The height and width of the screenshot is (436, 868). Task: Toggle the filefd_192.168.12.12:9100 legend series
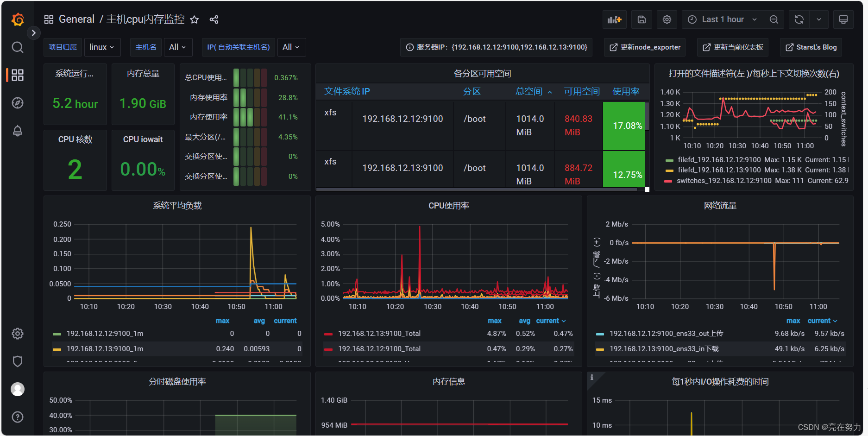[x=719, y=159]
